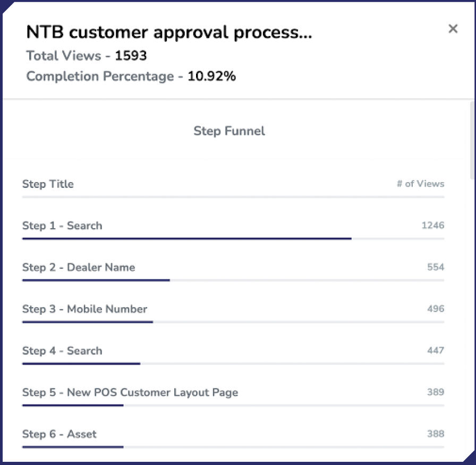Click the 447 views count
The image size is (476, 465).
(x=436, y=350)
